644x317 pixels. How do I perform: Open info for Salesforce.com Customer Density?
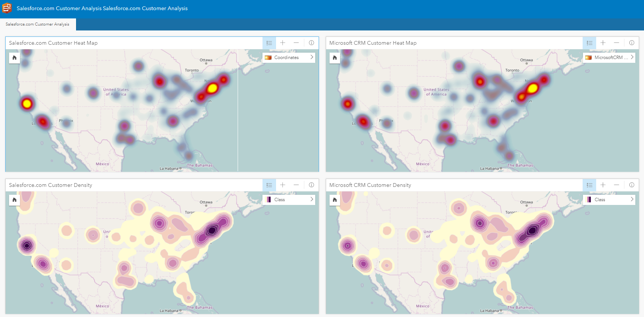pos(311,185)
